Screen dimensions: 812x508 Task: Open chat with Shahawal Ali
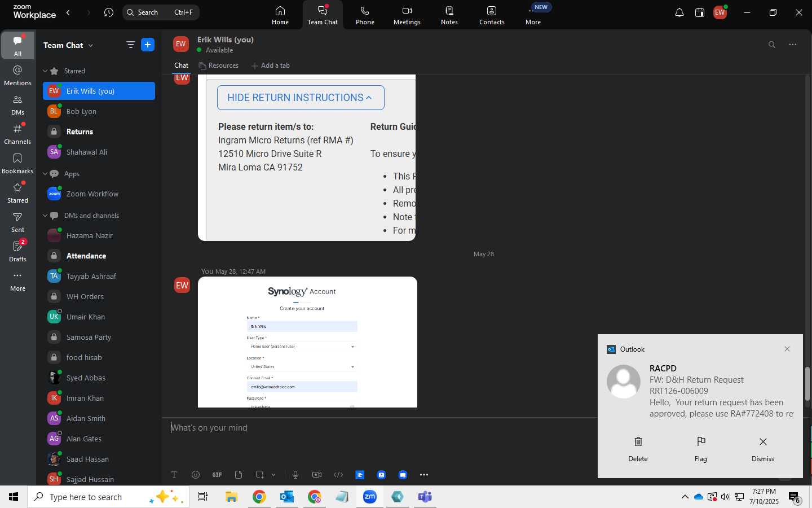[99, 152]
